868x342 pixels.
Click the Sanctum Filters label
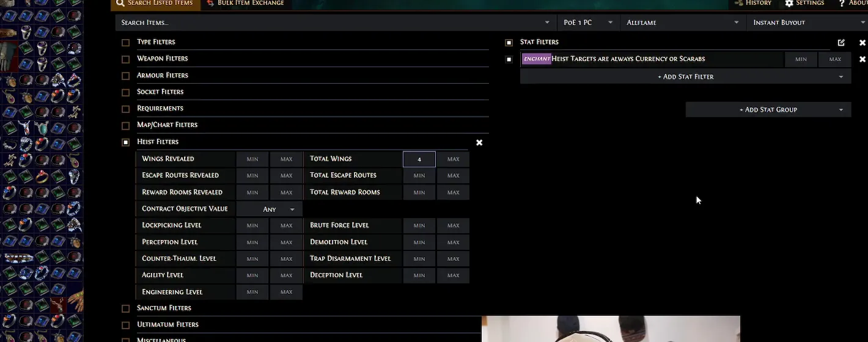coord(164,308)
